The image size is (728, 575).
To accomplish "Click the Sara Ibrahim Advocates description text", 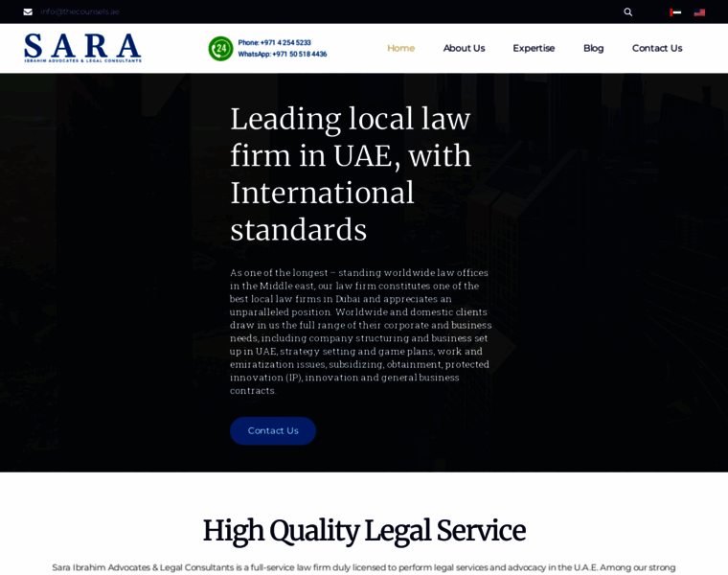I will (364, 567).
